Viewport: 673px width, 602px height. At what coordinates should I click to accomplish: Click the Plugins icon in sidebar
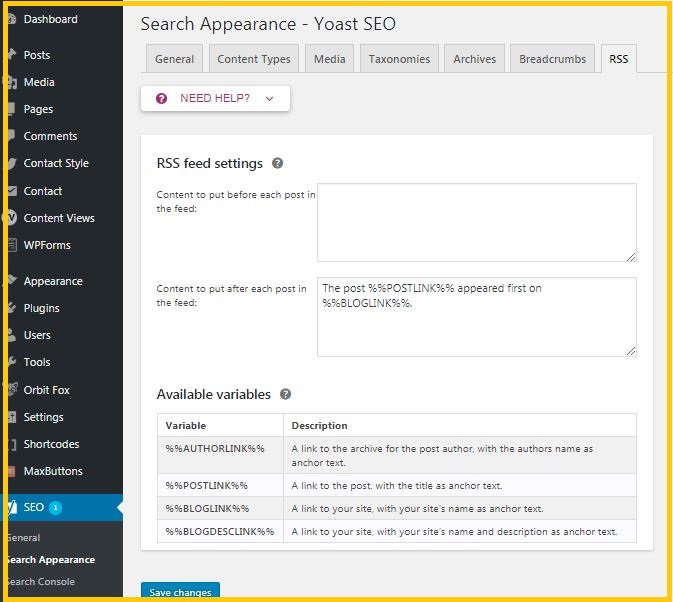(x=12, y=308)
